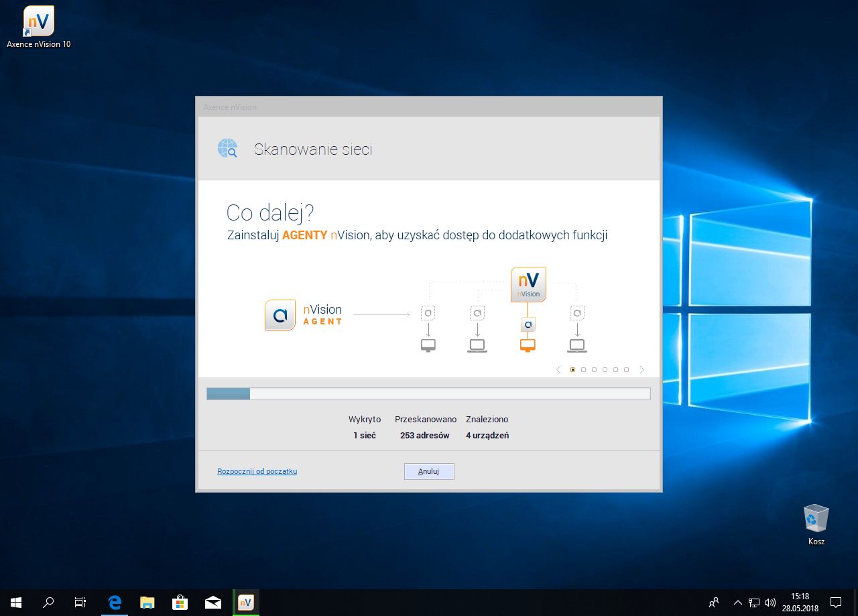The height and width of the screenshot is (616, 858).
Task: Open the clock showing 15:18
Action: 800,603
